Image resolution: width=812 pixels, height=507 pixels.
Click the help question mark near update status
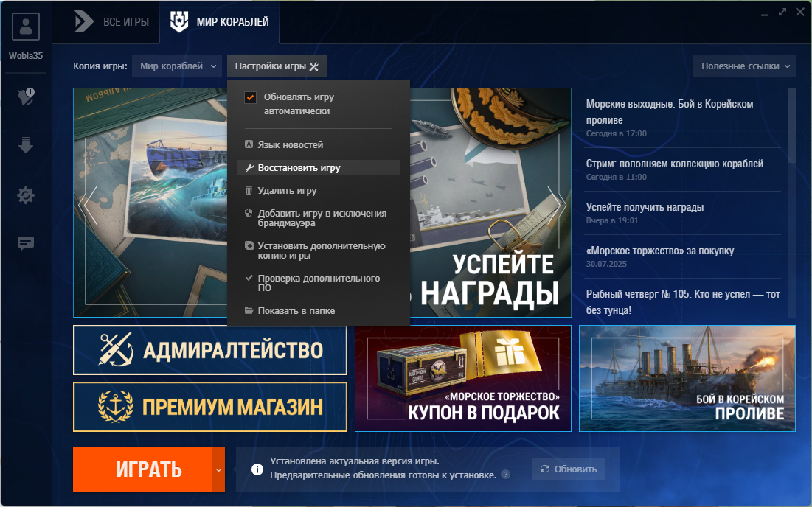505,475
